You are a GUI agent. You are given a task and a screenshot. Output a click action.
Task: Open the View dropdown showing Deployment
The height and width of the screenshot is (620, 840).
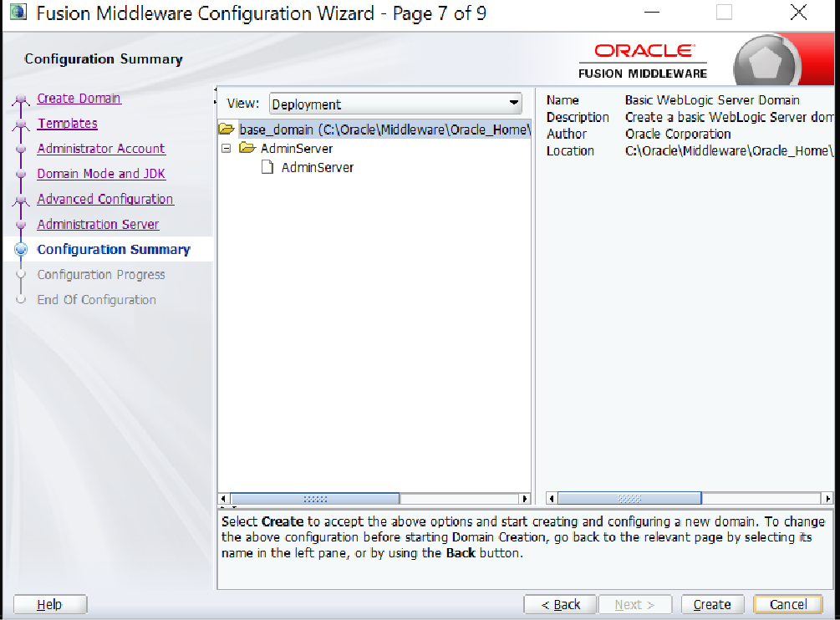pos(395,104)
